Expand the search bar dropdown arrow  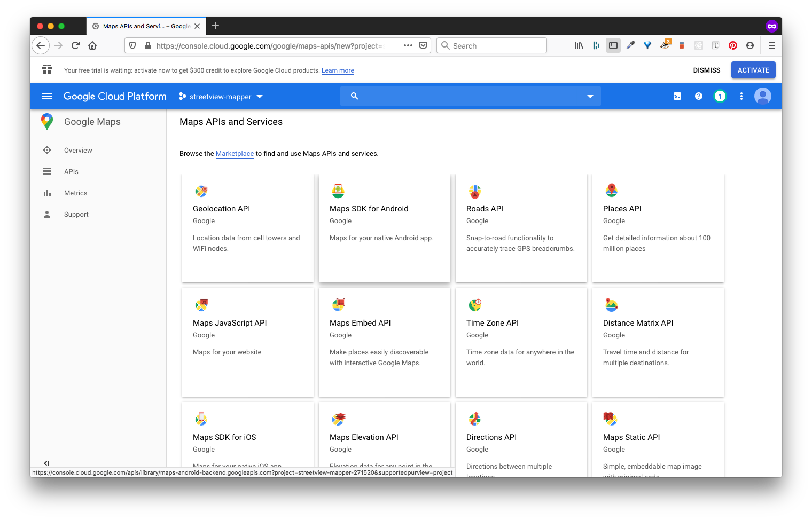point(590,97)
